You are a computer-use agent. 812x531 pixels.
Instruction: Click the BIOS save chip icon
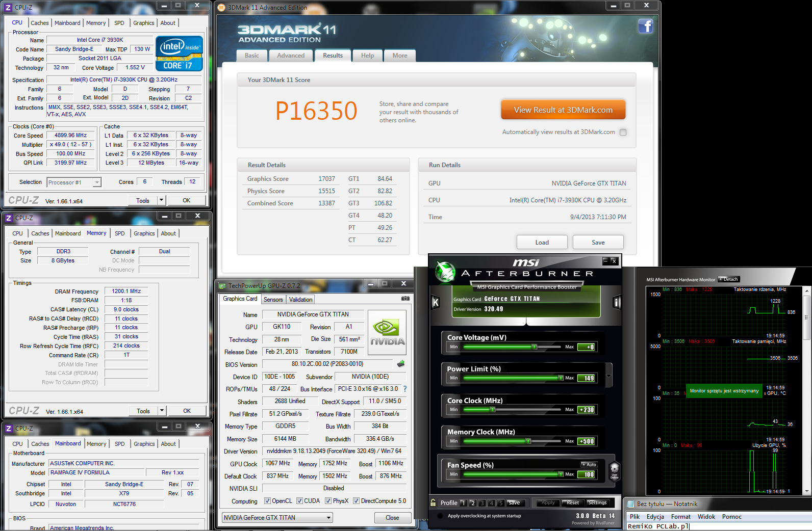pyautogui.click(x=401, y=364)
